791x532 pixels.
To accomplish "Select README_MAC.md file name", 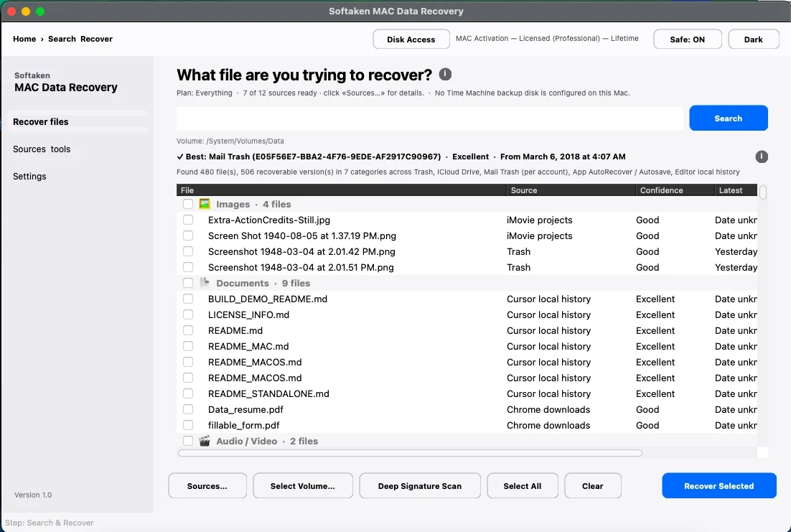I will [x=248, y=346].
